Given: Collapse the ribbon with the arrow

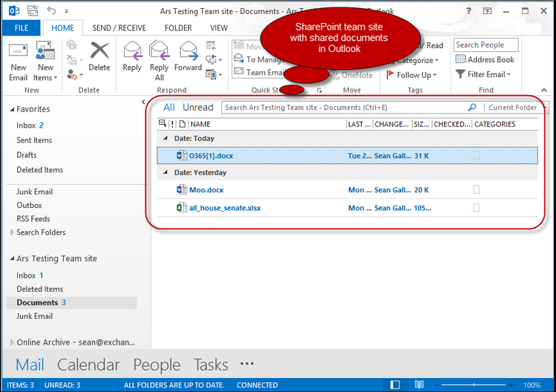Looking at the screenshot, I should (544, 90).
